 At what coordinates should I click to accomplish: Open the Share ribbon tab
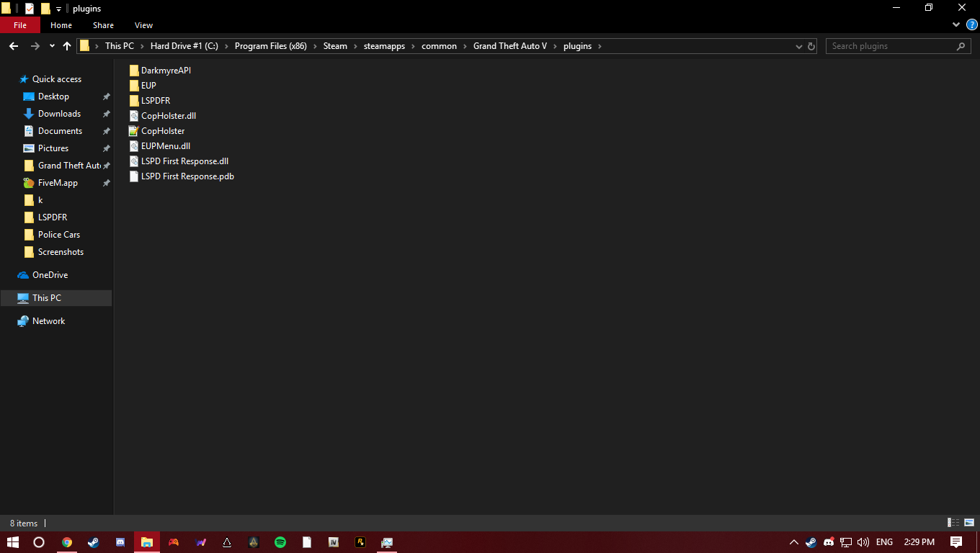tap(103, 25)
